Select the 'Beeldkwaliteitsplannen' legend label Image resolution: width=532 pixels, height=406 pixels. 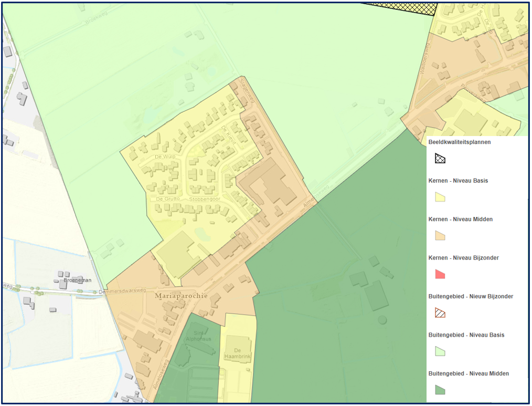(x=460, y=142)
